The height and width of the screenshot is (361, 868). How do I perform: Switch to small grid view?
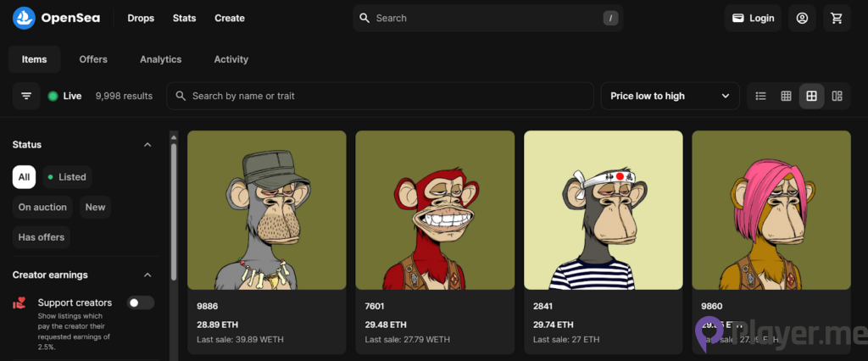pyautogui.click(x=786, y=96)
